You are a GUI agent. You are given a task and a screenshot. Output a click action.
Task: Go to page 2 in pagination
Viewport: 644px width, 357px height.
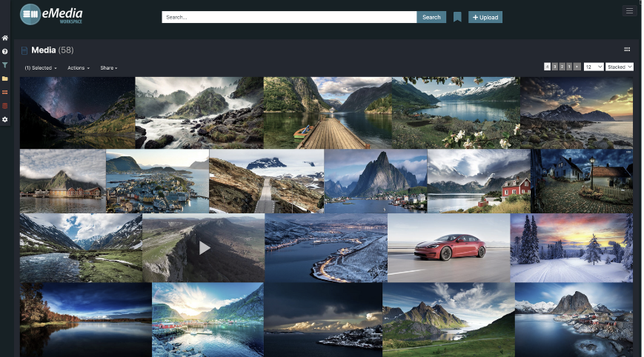point(562,67)
